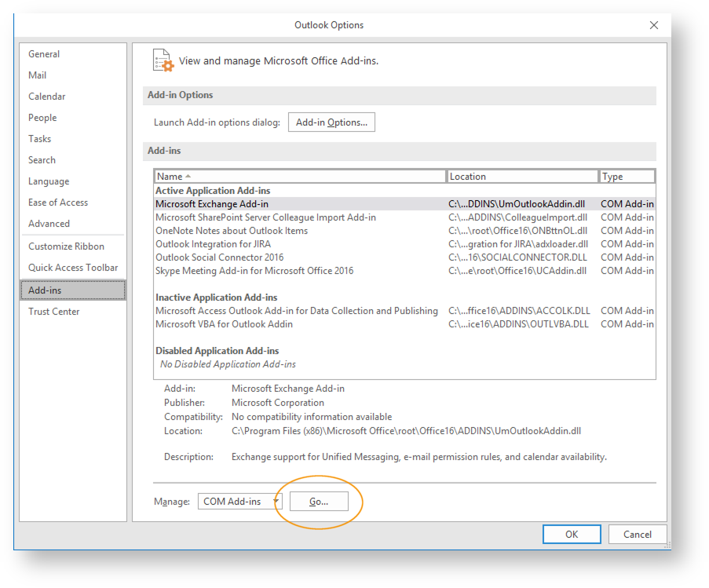Confirm changes with the OK button
The image size is (709, 588).
pos(572,534)
